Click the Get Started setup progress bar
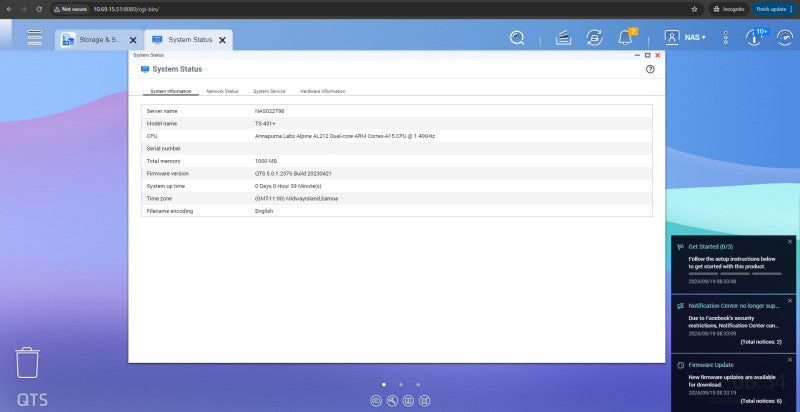 pos(735,274)
